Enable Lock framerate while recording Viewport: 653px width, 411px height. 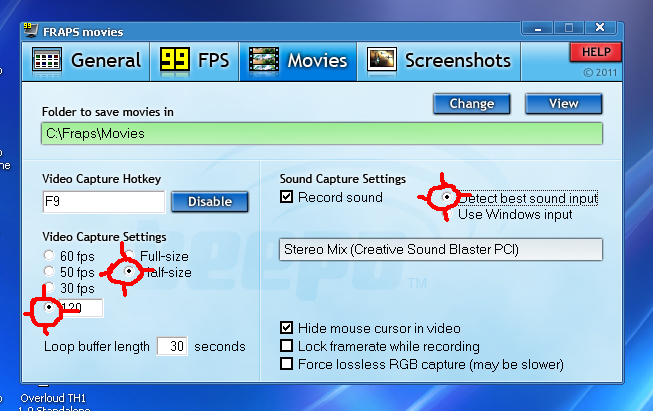287,346
